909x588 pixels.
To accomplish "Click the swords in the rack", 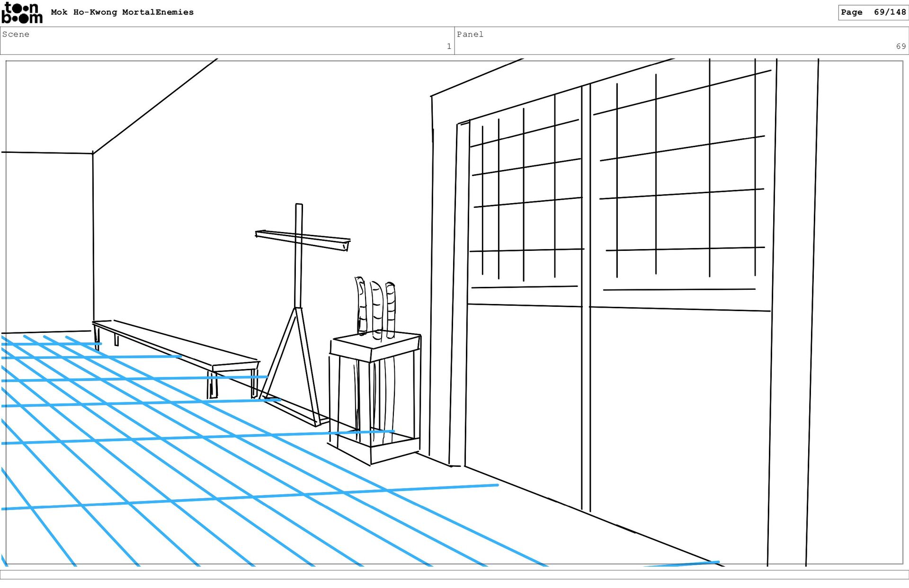I will (376, 308).
